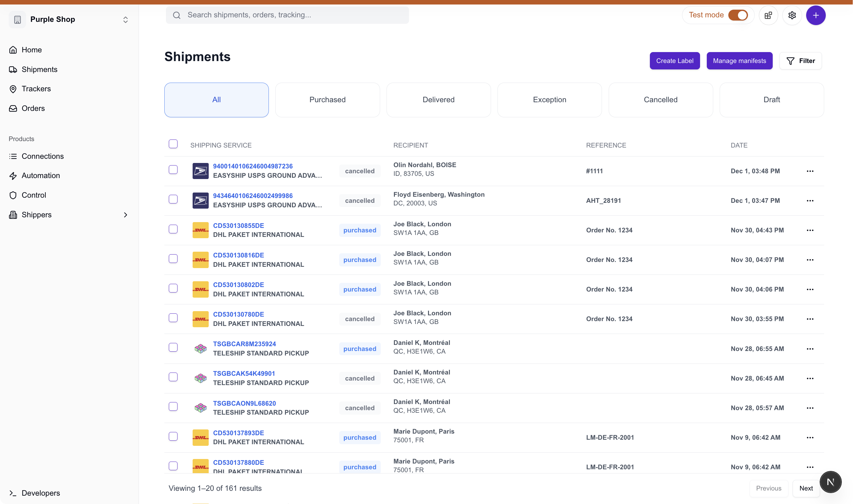Image resolution: width=856 pixels, height=504 pixels.
Task: Select checkbox for CD530130802DE
Action: coord(173,288)
